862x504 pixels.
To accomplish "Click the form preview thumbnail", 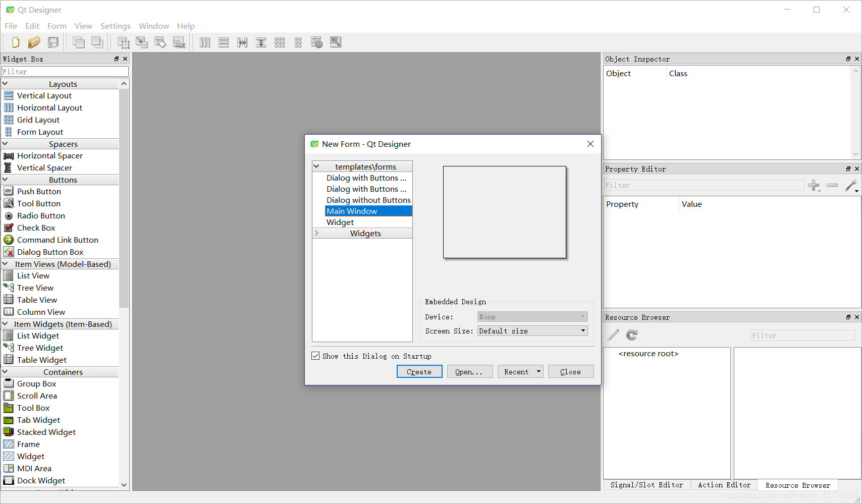I will tap(505, 212).
